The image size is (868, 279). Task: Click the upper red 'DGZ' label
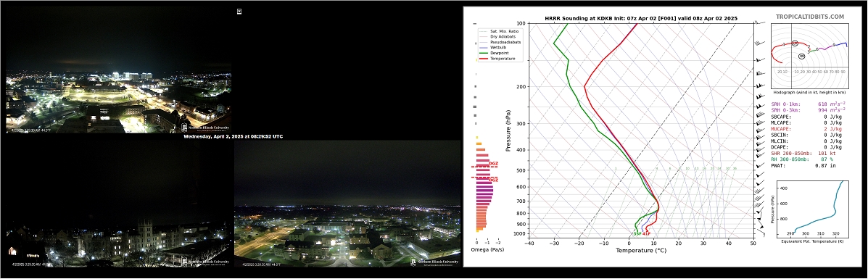(494, 164)
